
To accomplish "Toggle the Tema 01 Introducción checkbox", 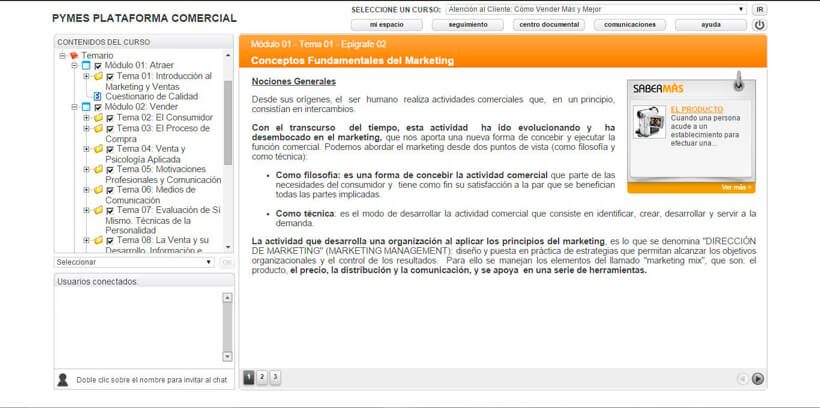I will click(110, 77).
